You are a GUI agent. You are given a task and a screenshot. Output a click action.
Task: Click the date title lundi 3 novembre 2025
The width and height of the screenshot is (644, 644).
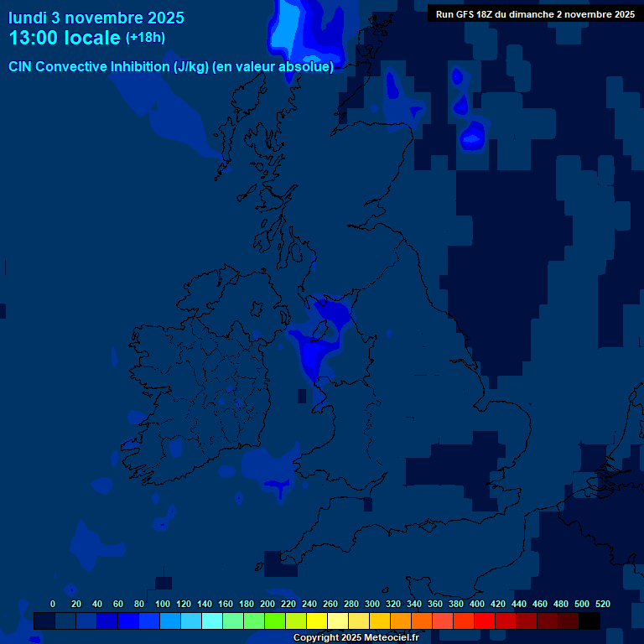tap(96, 18)
